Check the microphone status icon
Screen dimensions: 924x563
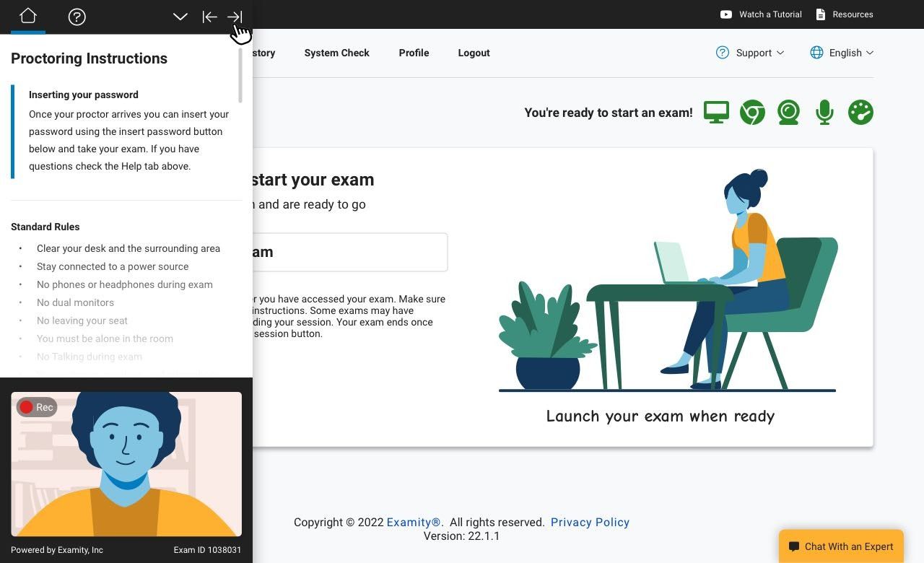tap(824, 112)
